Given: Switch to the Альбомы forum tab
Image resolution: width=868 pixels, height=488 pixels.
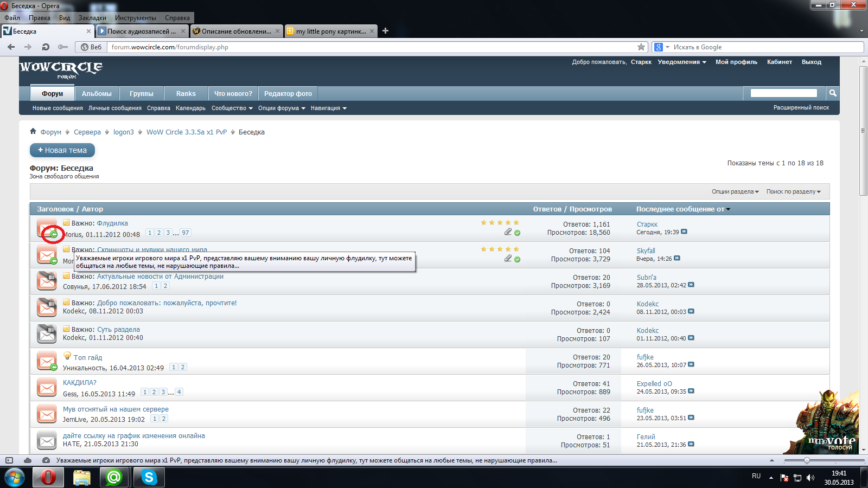Looking at the screenshot, I should pyautogui.click(x=97, y=94).
